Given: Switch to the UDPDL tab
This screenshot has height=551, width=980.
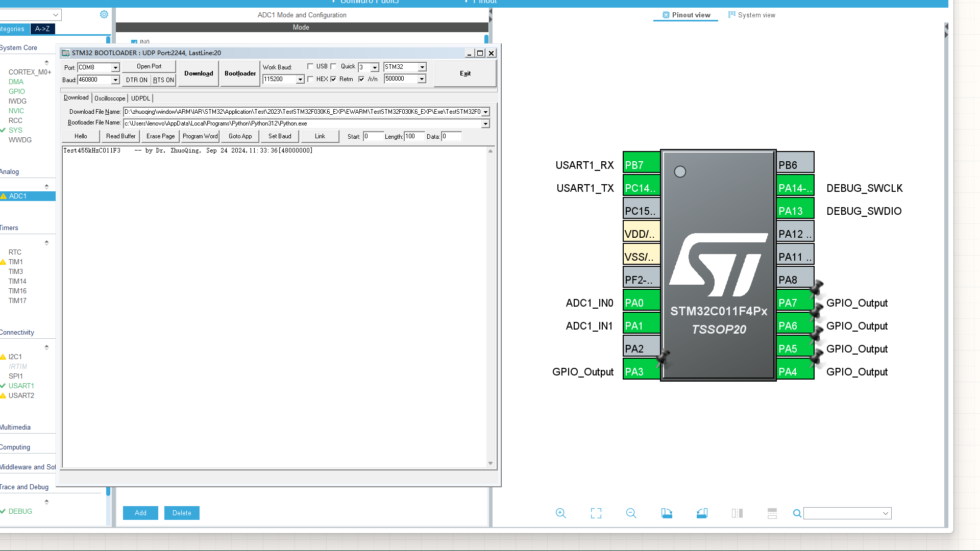Looking at the screenshot, I should coord(140,98).
